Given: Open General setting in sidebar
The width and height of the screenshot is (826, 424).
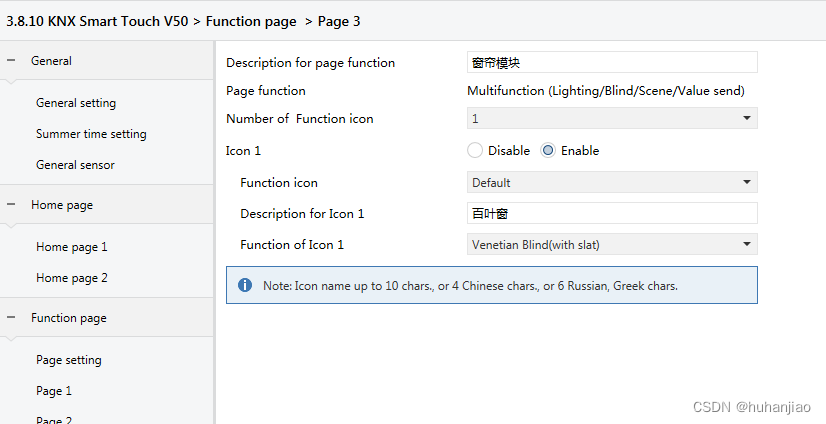Looking at the screenshot, I should tap(76, 103).
